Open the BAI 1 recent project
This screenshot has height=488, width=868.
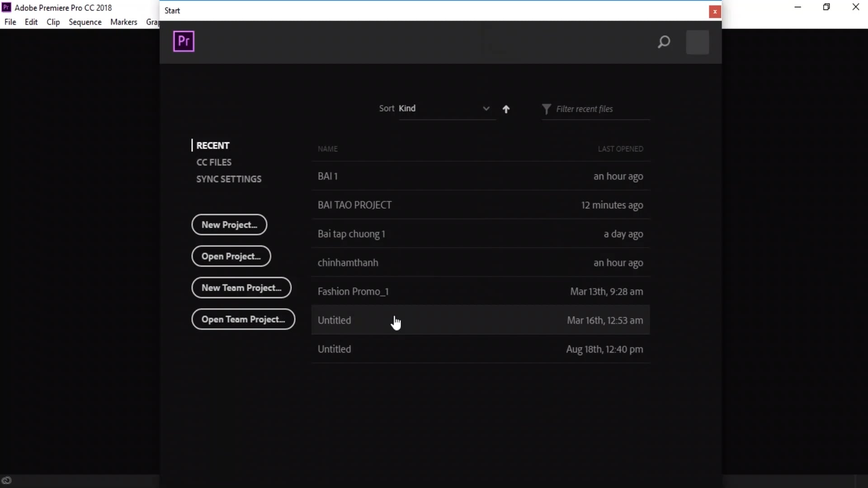[481, 176]
